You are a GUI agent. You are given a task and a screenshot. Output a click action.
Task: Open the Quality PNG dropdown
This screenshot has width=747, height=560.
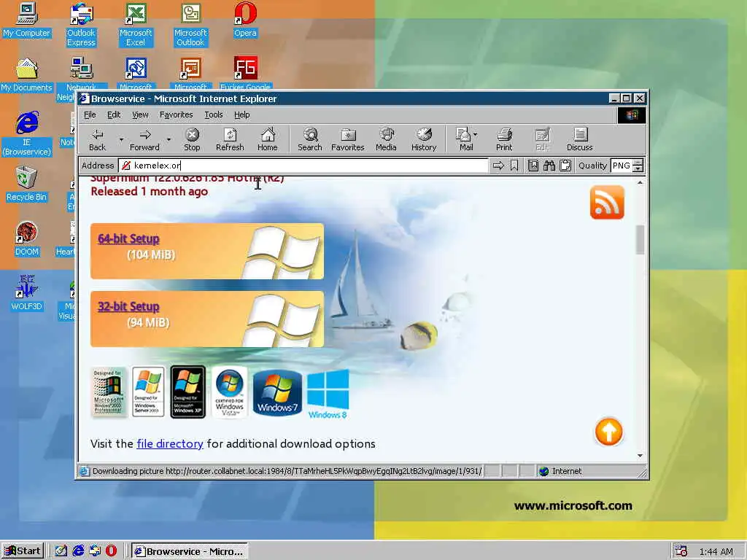tap(638, 166)
